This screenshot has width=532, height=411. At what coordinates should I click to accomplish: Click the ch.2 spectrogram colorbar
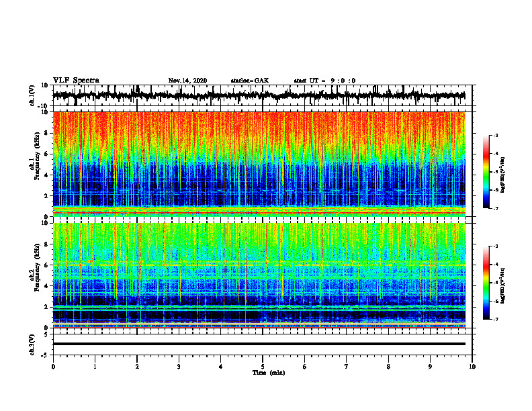point(486,283)
